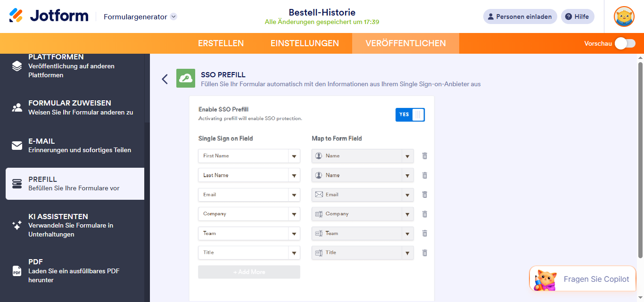Screen dimensions: 644x302
Task: Remove the Email mapping with trash icon
Action: (424, 195)
